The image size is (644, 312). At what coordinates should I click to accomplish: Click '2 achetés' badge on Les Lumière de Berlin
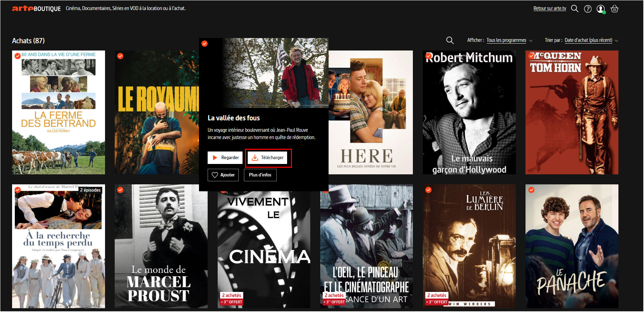click(x=437, y=295)
